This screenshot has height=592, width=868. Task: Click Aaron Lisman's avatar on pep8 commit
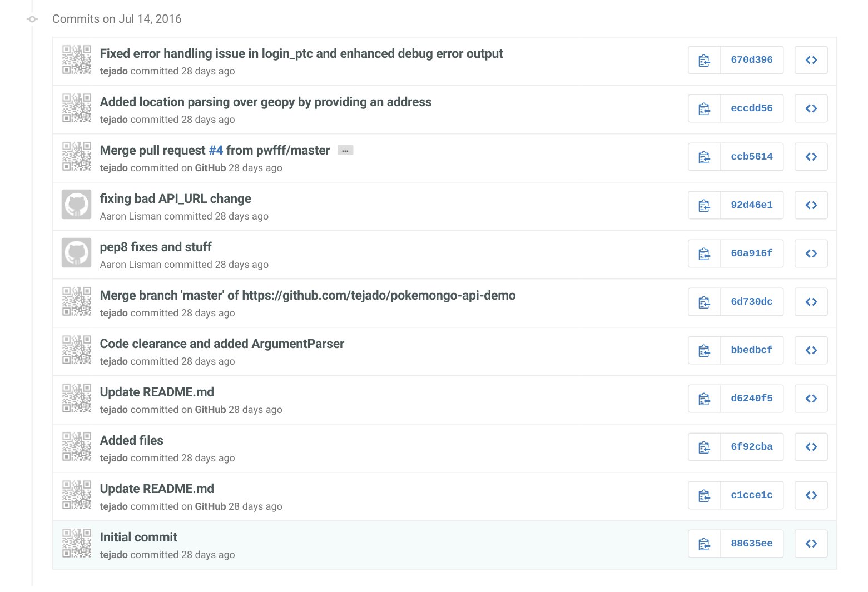click(76, 252)
